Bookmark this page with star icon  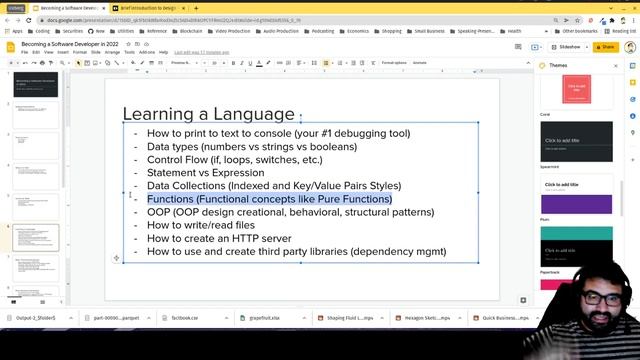point(577,20)
